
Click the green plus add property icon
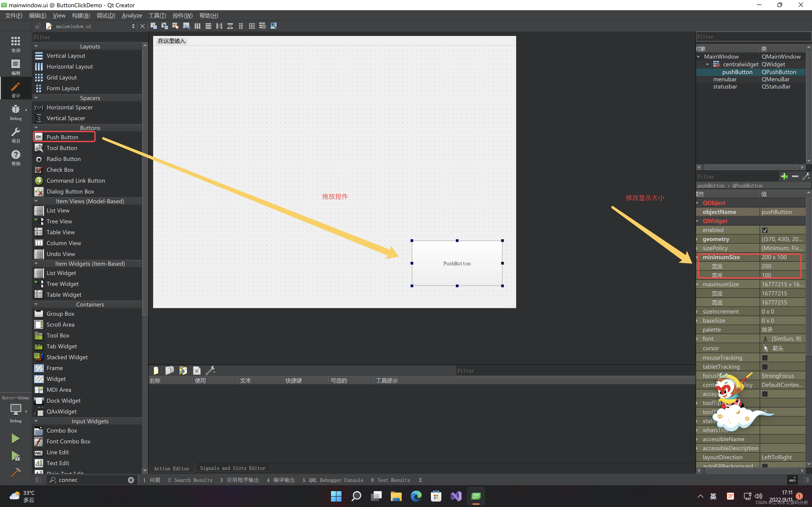pyautogui.click(x=784, y=176)
